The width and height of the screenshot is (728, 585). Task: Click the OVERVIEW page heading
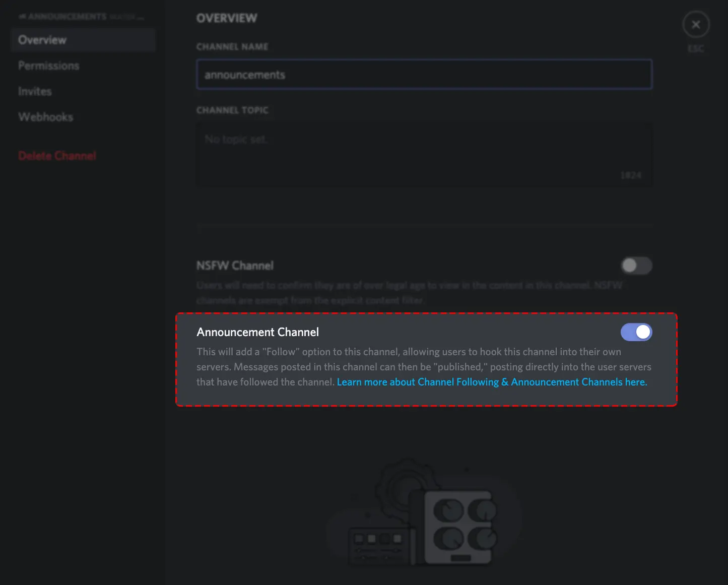click(x=227, y=18)
